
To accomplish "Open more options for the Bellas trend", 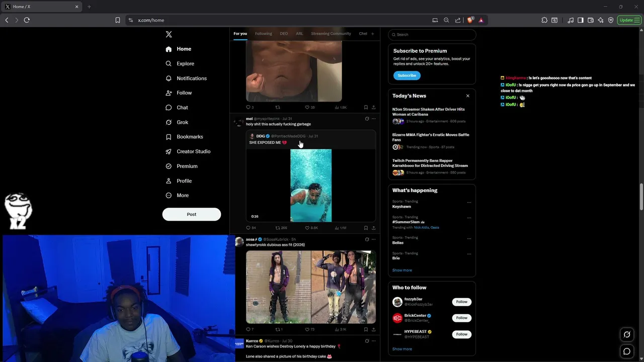I will 469,238.
